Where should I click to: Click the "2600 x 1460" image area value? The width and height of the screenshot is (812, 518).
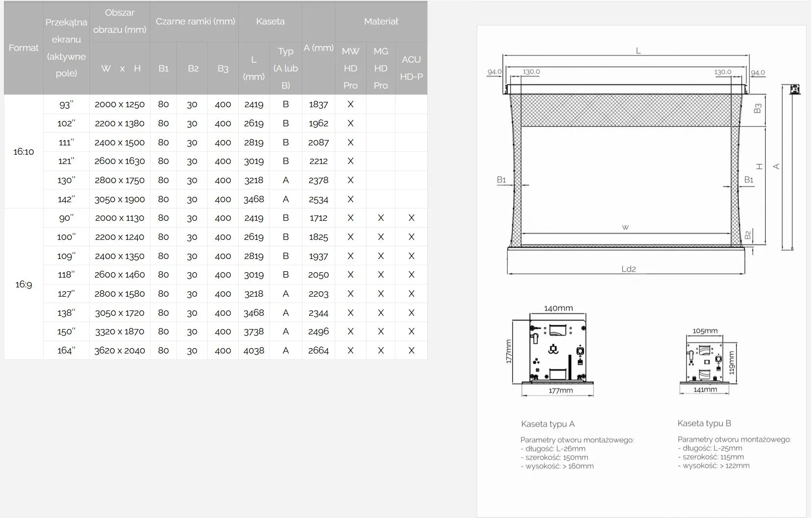(x=120, y=275)
